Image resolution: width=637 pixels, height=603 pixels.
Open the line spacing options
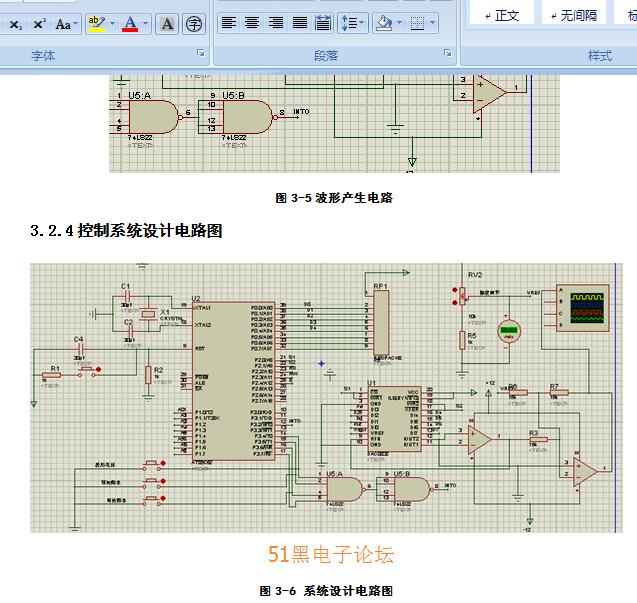click(x=352, y=23)
